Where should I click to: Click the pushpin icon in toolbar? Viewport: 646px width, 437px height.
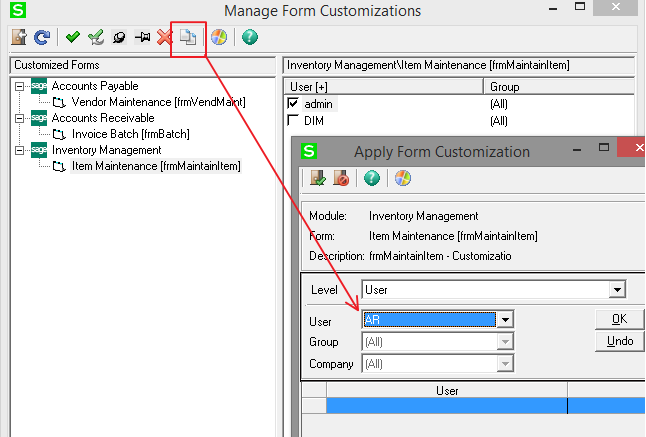[142, 38]
